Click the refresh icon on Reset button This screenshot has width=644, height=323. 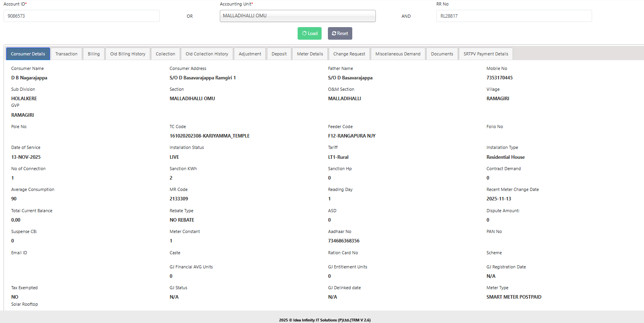click(334, 33)
